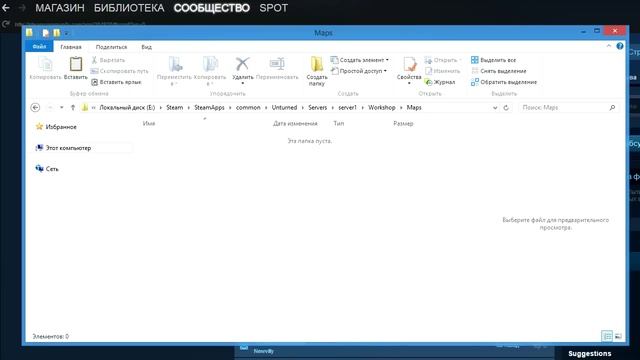Select the Home (Главная) ribbon tab
Screen dimensions: 640x360
(x=71, y=47)
